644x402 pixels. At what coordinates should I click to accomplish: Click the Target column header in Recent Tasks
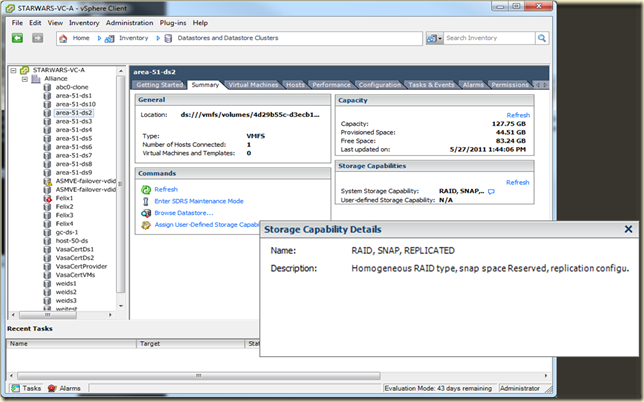(x=190, y=344)
